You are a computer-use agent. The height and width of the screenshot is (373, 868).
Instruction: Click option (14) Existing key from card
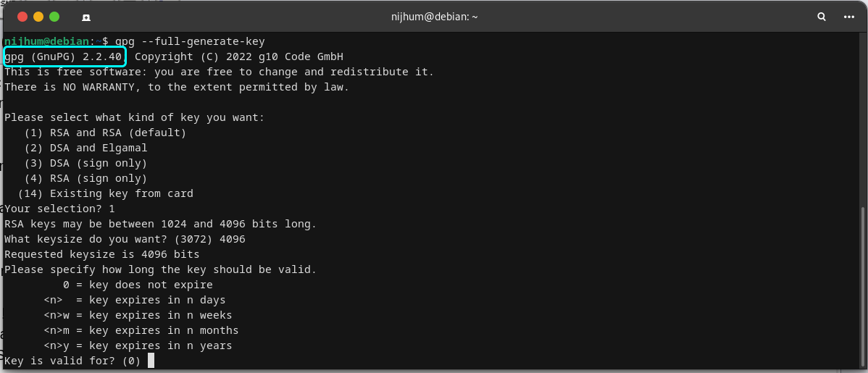(x=106, y=193)
